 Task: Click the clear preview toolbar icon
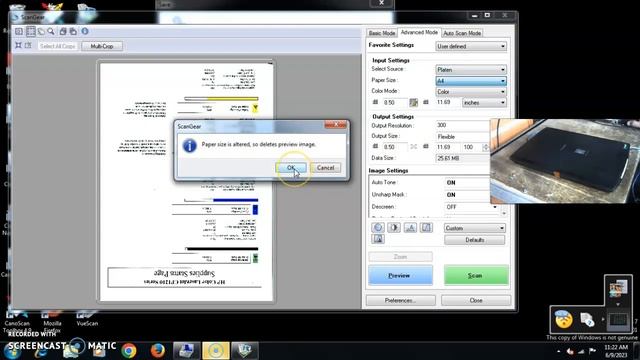[x=19, y=31]
